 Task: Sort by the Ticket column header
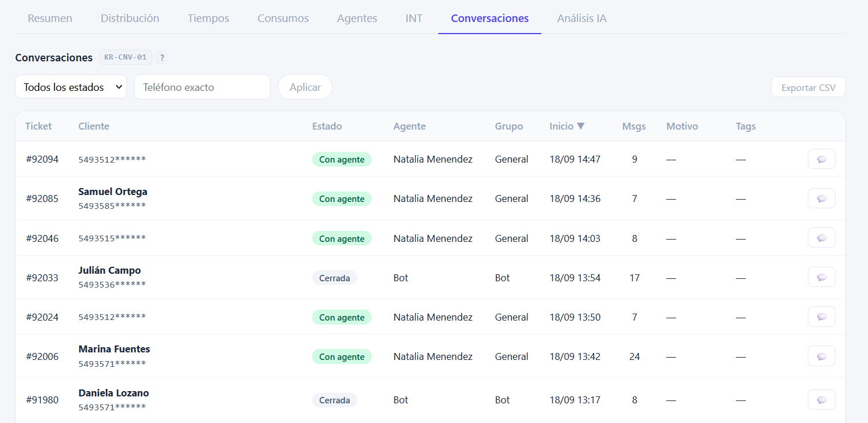point(38,126)
